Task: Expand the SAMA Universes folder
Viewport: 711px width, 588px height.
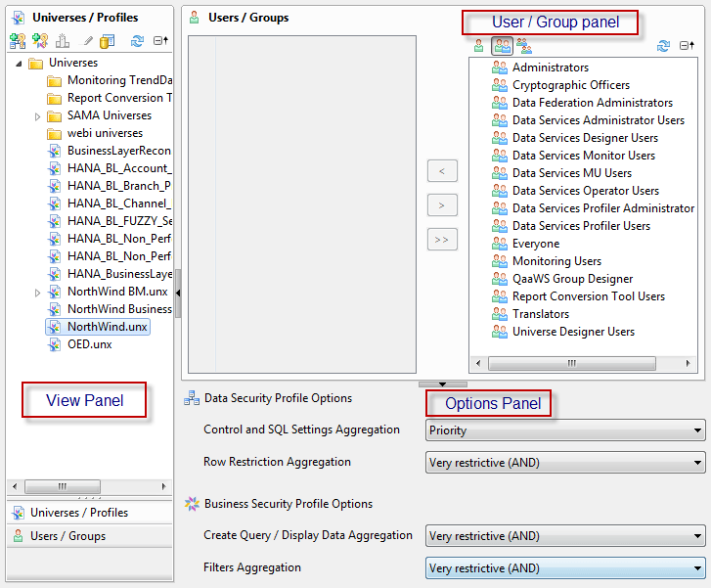Action: 37,116
